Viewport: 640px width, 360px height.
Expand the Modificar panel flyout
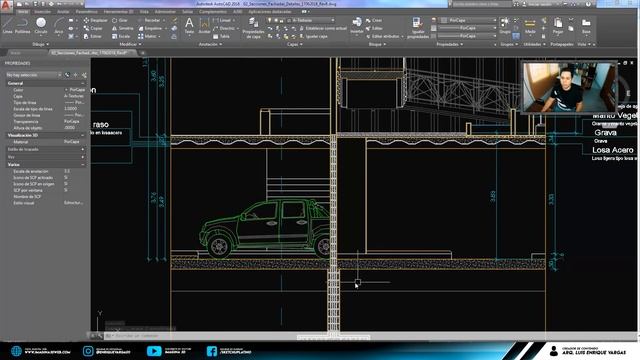(130, 44)
